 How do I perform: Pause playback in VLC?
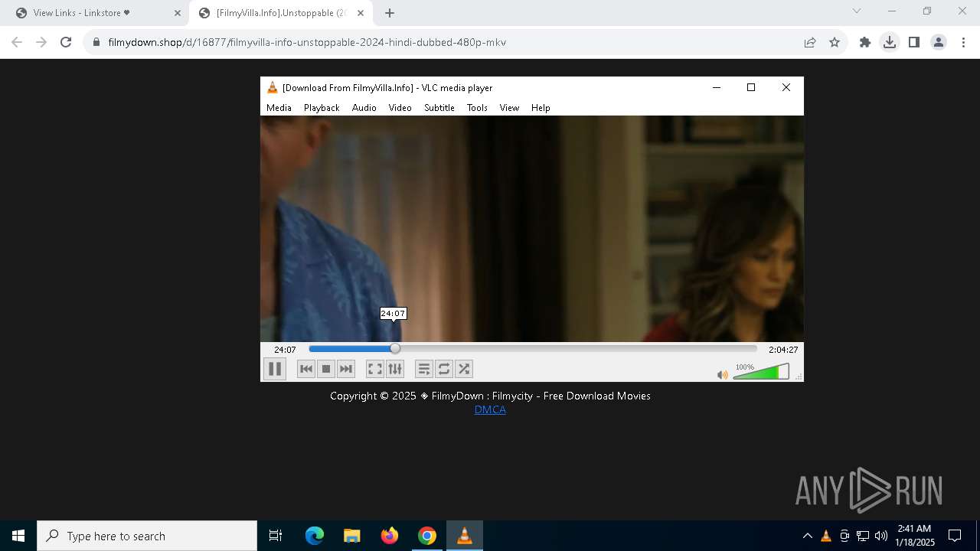275,369
